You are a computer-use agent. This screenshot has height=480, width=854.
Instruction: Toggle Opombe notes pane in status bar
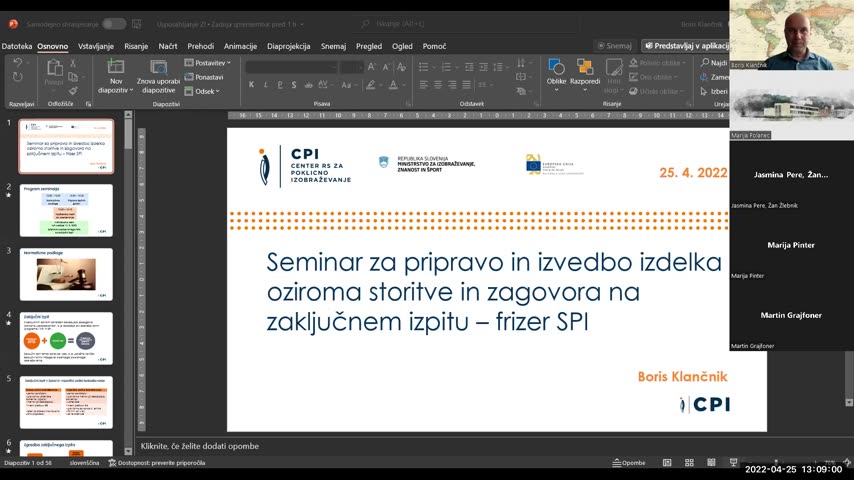tap(628, 463)
